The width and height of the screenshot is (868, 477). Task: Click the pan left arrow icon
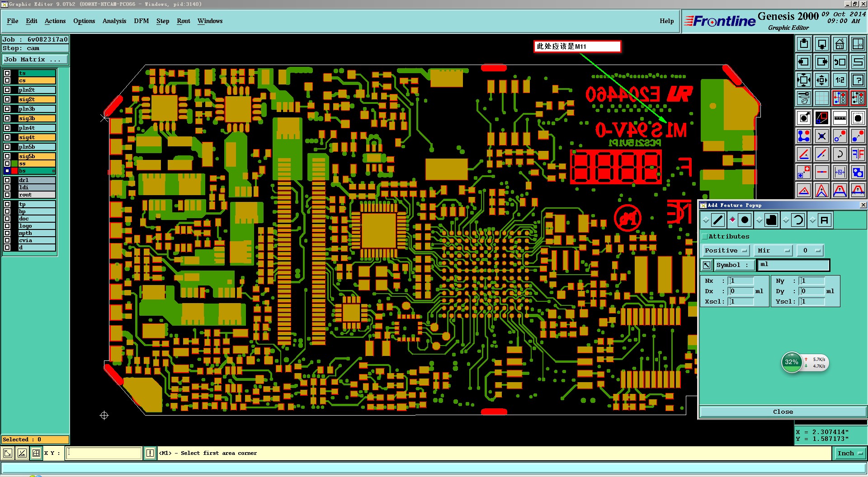pyautogui.click(x=804, y=62)
